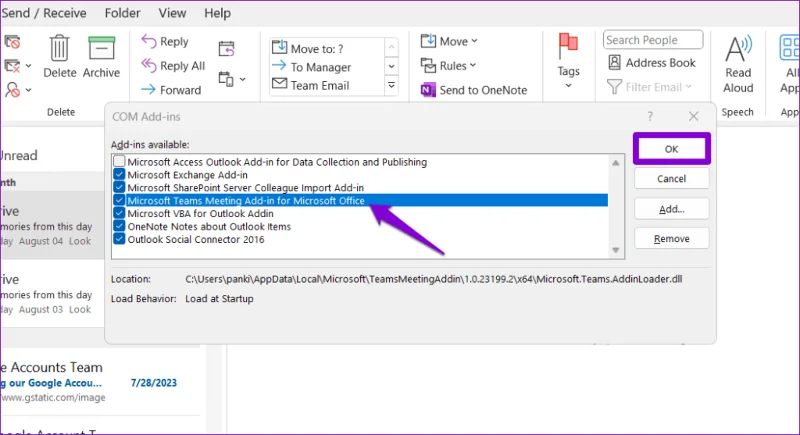Select OneNote Notes about Outlook Items row text

pyautogui.click(x=209, y=226)
